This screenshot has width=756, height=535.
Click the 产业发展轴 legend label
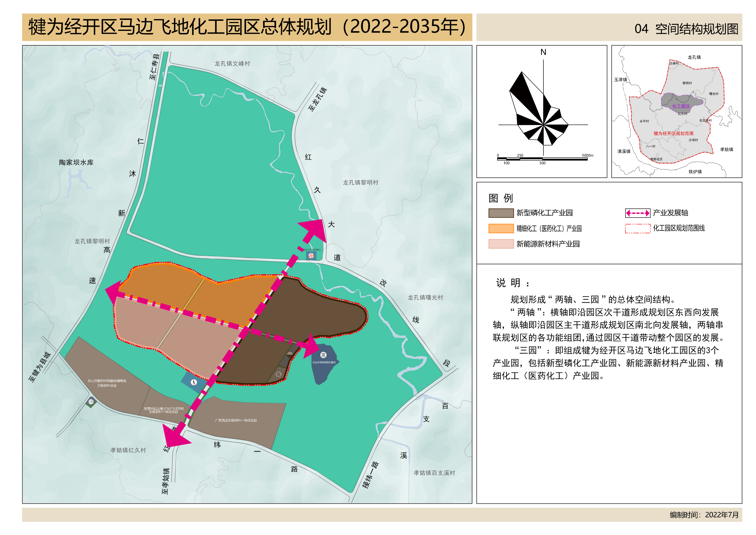pyautogui.click(x=671, y=213)
